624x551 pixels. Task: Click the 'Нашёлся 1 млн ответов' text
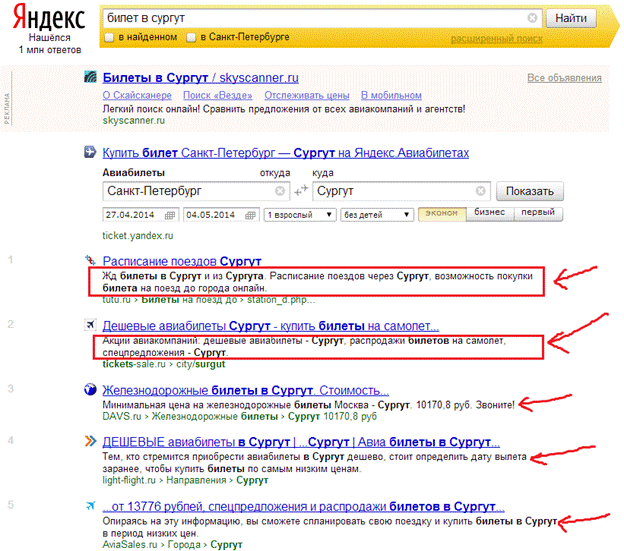pos(50,44)
